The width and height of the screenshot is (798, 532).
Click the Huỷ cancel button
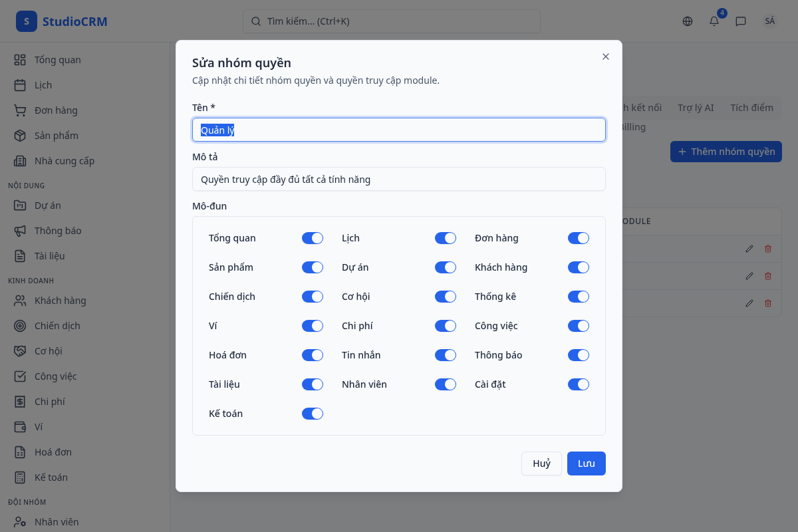tap(541, 464)
